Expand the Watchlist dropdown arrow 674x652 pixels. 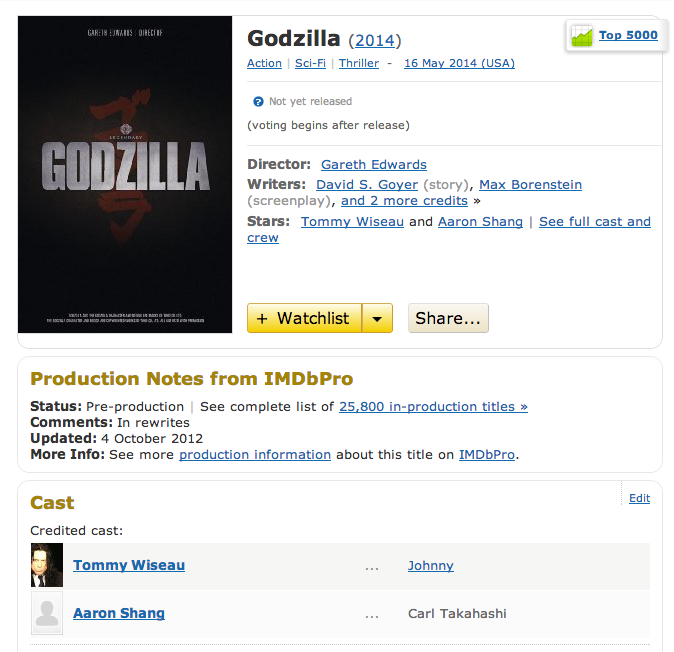coord(377,318)
